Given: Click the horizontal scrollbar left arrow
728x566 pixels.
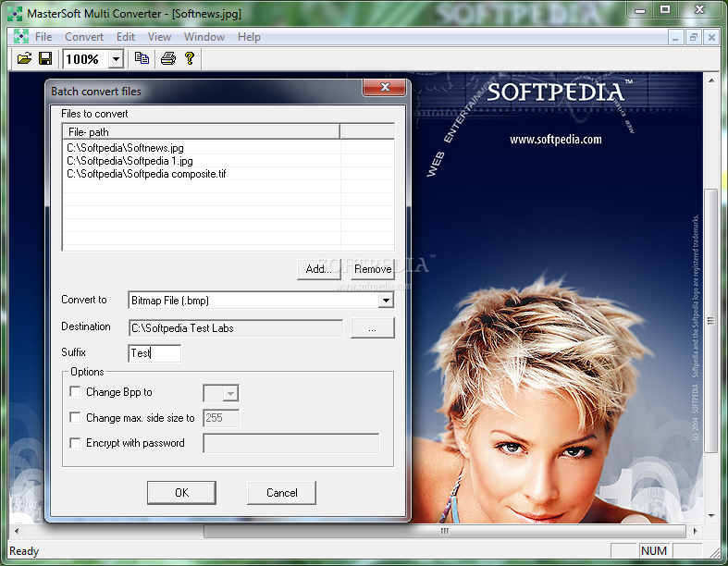Looking at the screenshot, I should pyautogui.click(x=17, y=531).
